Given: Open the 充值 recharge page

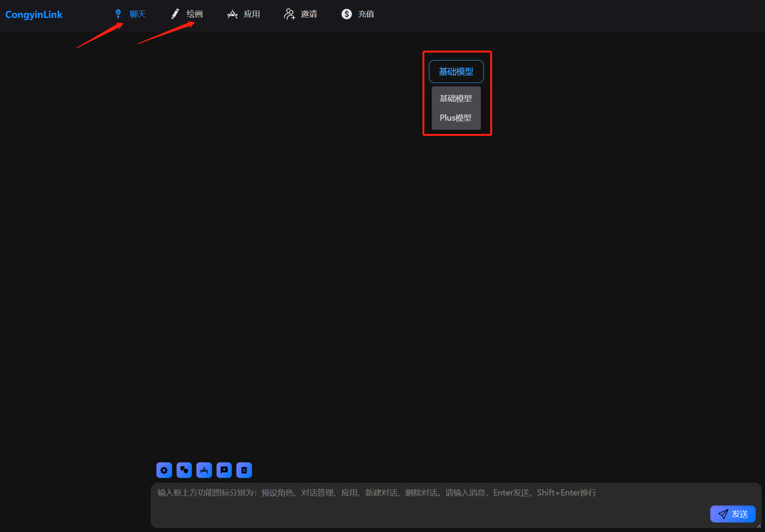Looking at the screenshot, I should pos(366,14).
